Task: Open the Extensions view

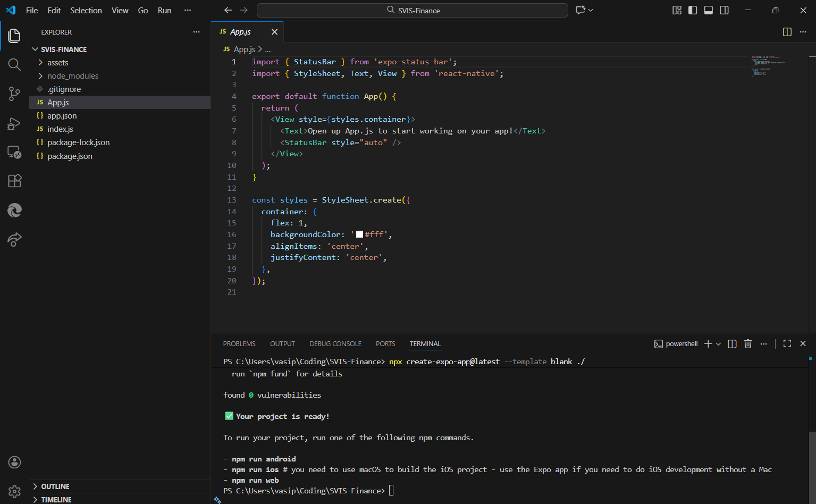Action: [x=14, y=181]
